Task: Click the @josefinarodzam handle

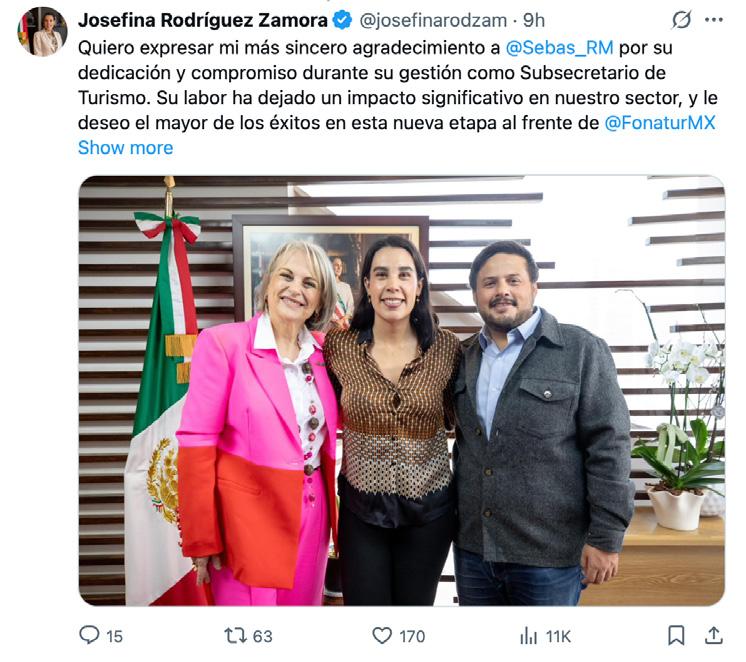Action: pos(433,20)
